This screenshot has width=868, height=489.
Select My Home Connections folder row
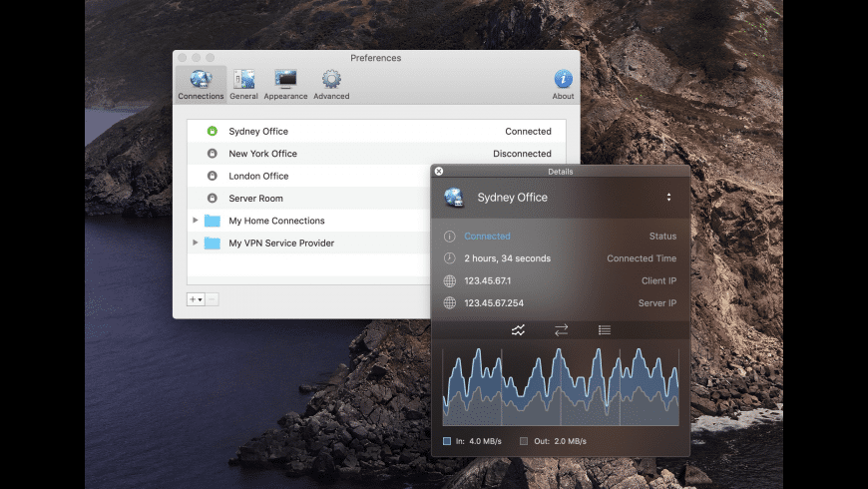(309, 221)
